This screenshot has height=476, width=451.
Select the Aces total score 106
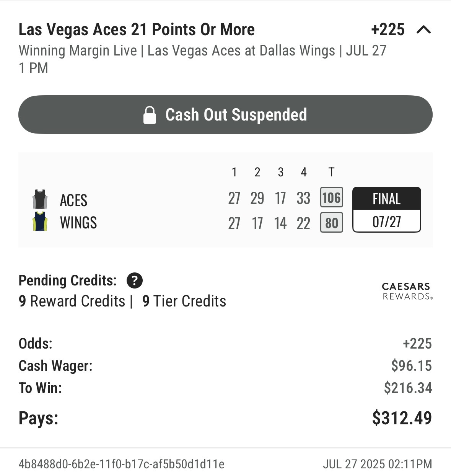point(331,198)
